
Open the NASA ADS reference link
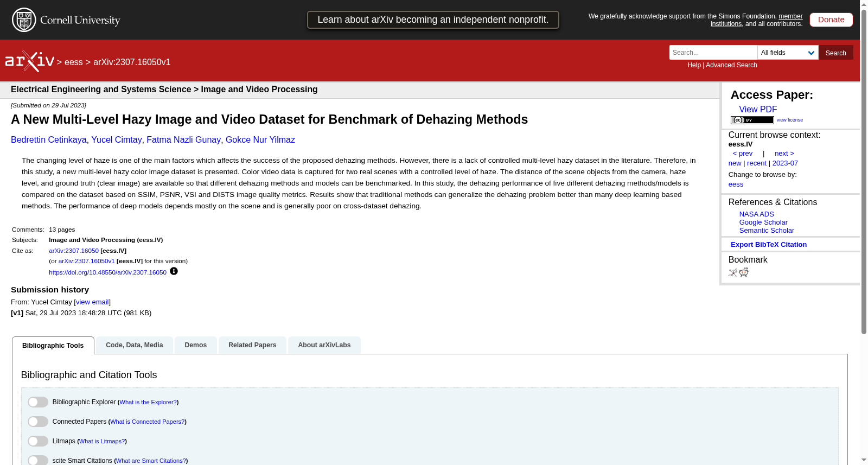(756, 214)
